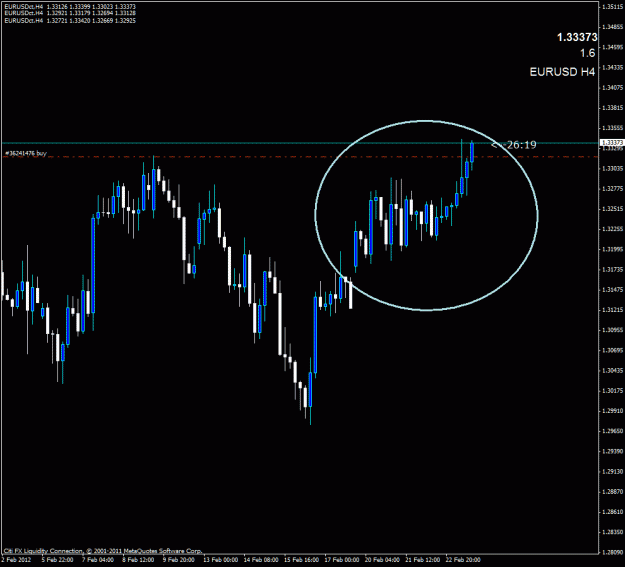
Task: Click the 'EURUSD H4' symbol label
Action: pos(562,72)
